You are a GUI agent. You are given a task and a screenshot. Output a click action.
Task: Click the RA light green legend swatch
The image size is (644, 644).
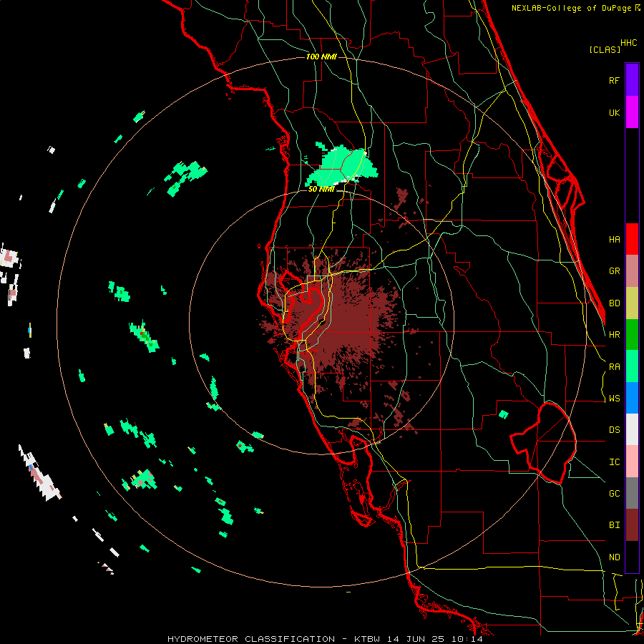pyautogui.click(x=632, y=366)
